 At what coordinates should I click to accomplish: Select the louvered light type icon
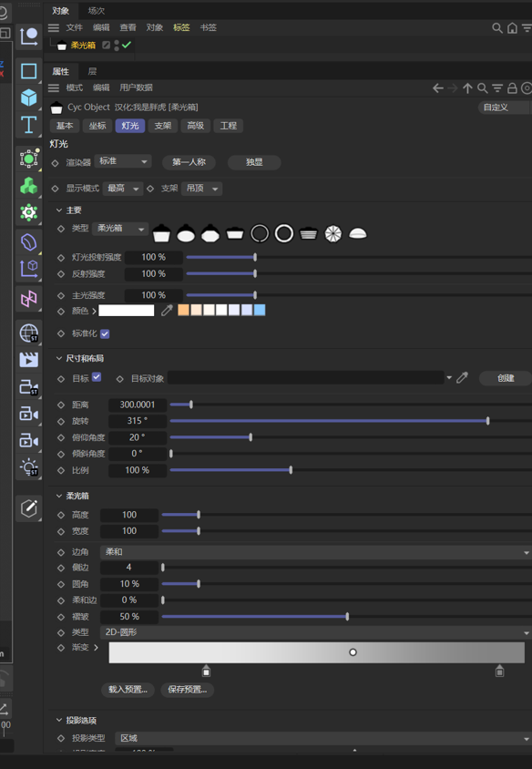coord(309,233)
